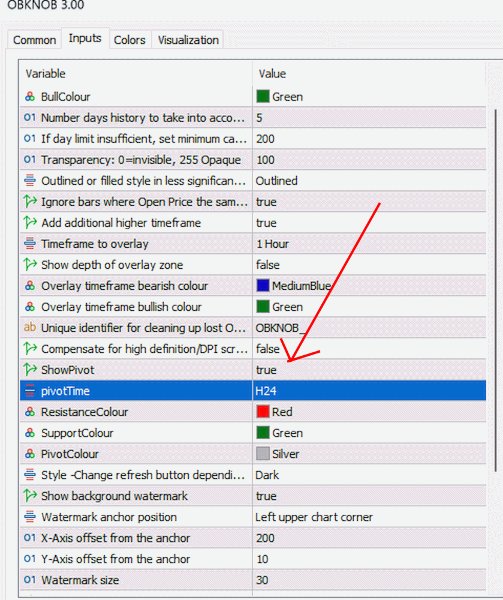The height and width of the screenshot is (600, 503).
Task: Click the integer icon beside Number days history
Action: 30,117
